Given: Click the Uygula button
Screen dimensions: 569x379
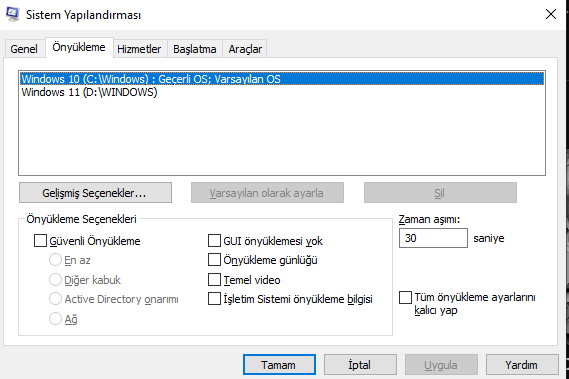Looking at the screenshot, I should (441, 364).
